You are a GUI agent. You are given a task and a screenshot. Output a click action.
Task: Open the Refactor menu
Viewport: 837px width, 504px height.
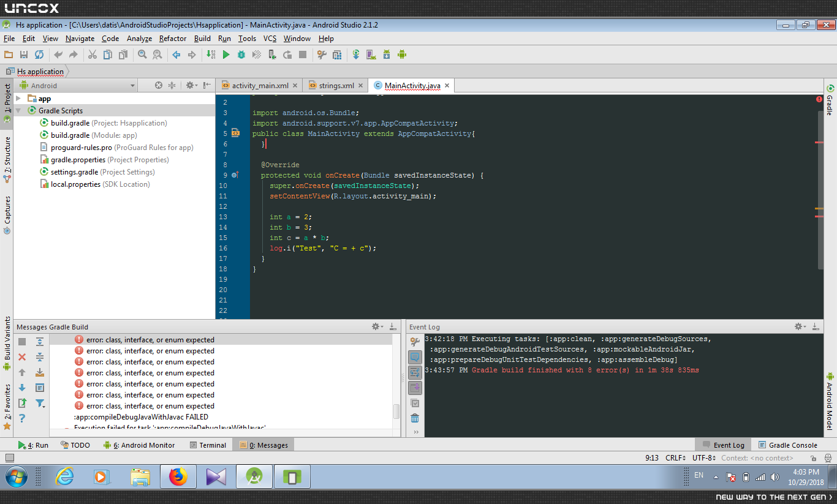(x=173, y=39)
